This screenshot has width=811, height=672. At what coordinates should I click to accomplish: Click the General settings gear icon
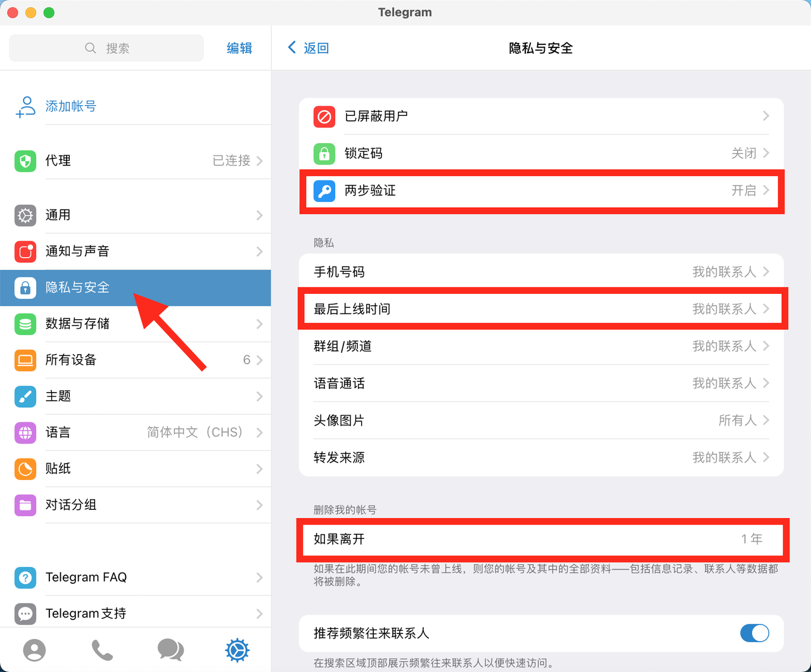click(x=25, y=215)
